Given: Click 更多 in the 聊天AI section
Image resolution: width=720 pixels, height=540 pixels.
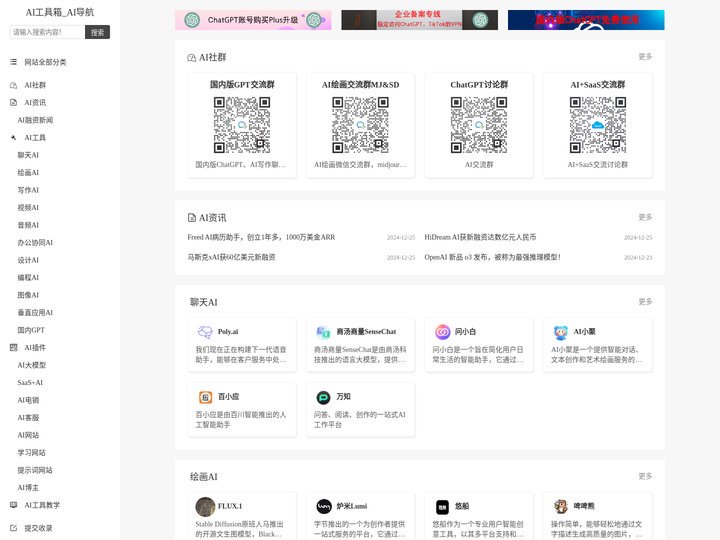Looking at the screenshot, I should [645, 302].
